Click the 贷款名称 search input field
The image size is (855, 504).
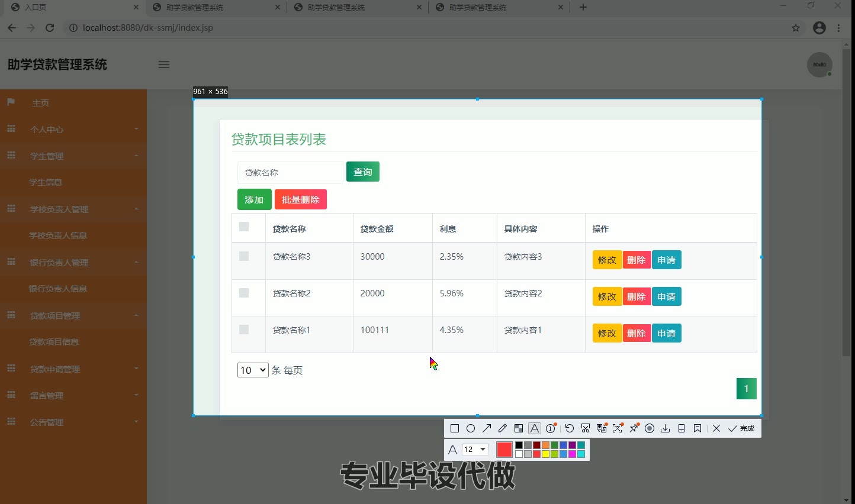coord(290,173)
